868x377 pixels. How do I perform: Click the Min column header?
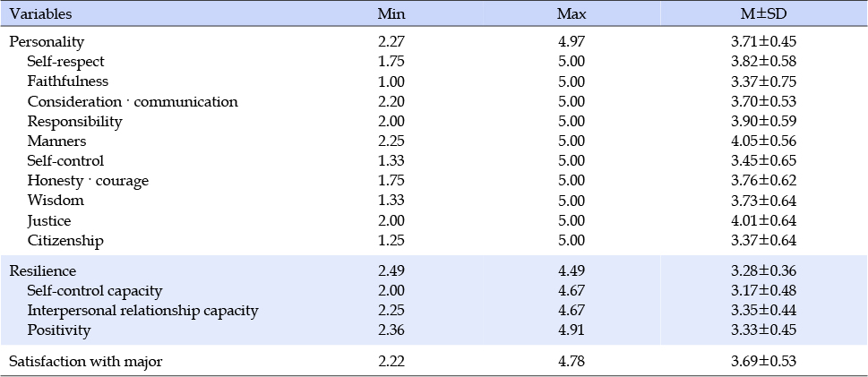click(x=391, y=14)
